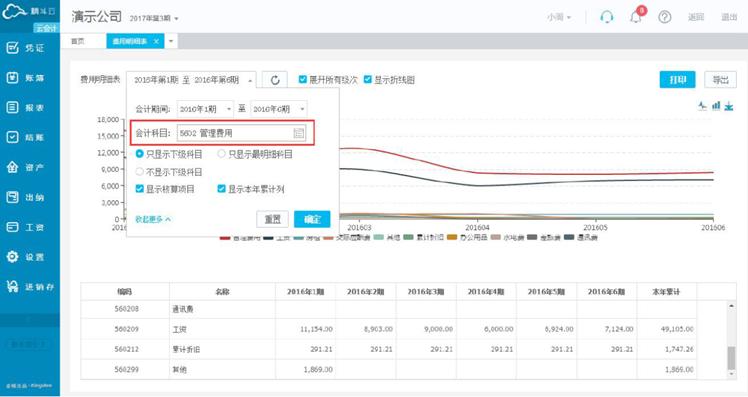Click the 编码 column header
748x397 pixels.
click(125, 292)
